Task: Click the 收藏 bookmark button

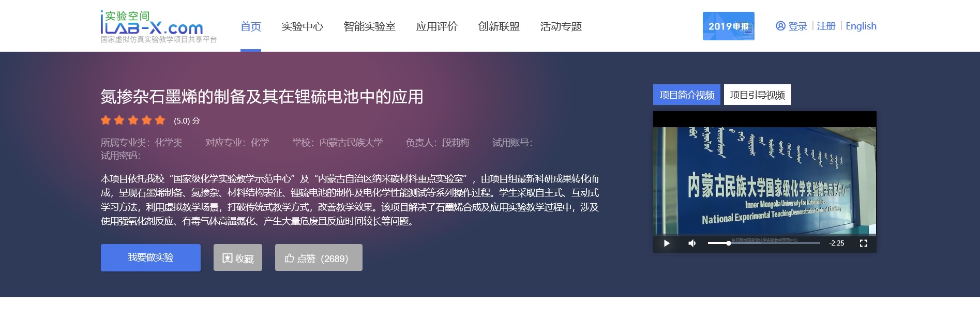Action: coord(238,257)
